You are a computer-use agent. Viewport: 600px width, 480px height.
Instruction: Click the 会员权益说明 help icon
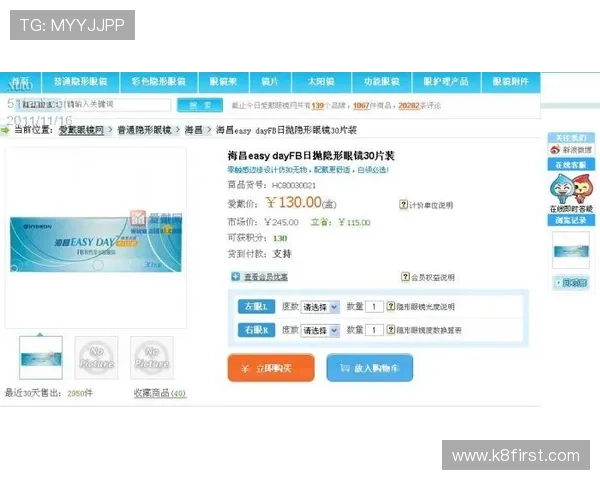(405, 276)
